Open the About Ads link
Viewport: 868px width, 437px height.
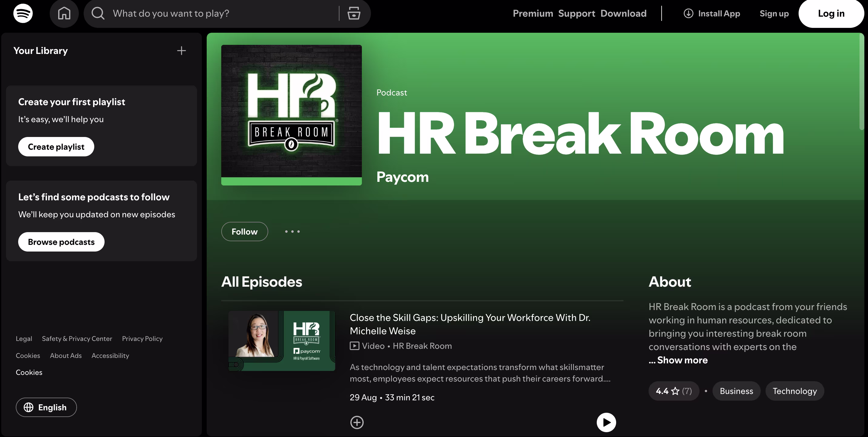[66, 355]
